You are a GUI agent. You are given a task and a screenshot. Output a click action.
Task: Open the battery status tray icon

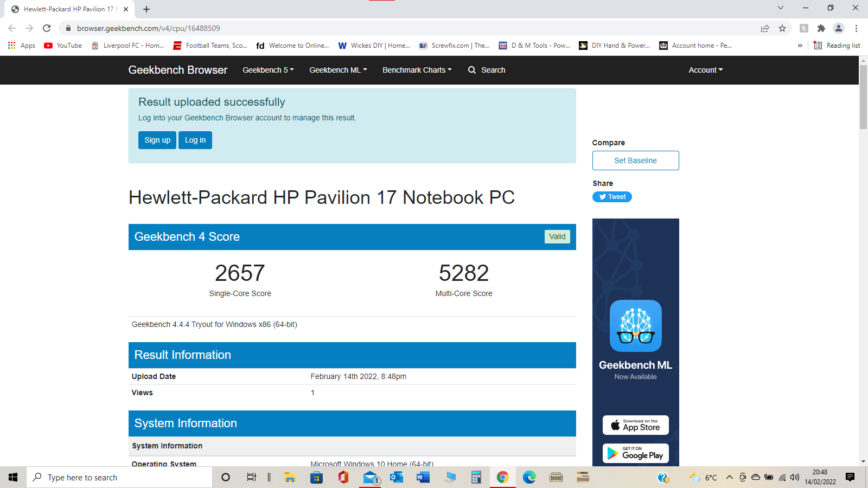[x=769, y=477]
